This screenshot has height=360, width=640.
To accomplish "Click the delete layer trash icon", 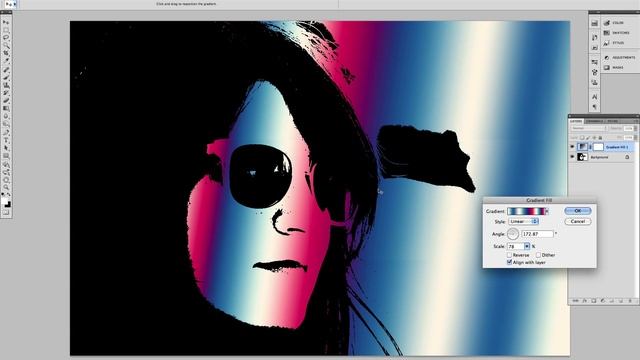I will pyautogui.click(x=630, y=301).
